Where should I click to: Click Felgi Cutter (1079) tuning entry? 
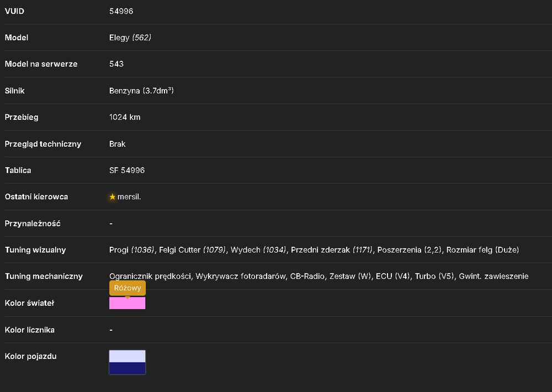click(x=193, y=250)
